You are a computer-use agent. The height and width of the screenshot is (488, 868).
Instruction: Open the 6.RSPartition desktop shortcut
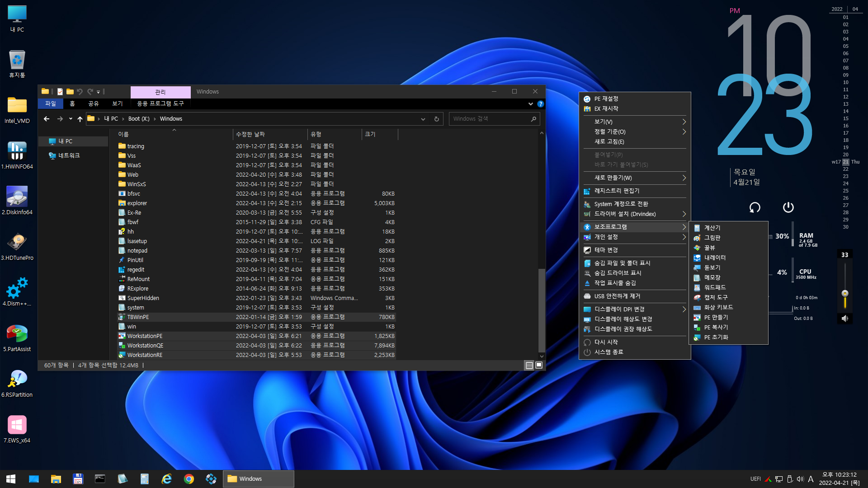click(17, 383)
